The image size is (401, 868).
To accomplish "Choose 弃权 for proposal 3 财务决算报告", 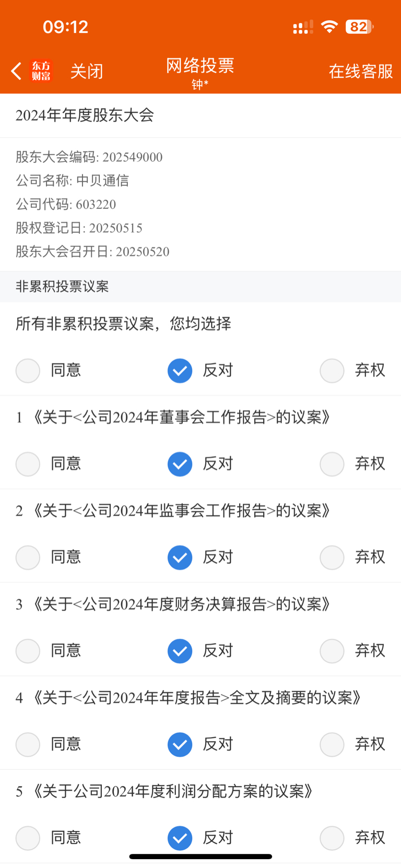I will tap(332, 651).
